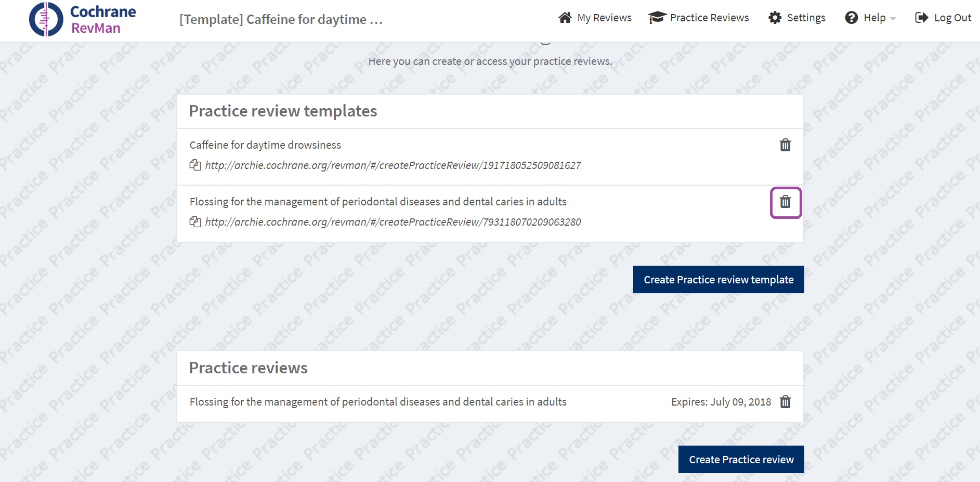The width and height of the screenshot is (980, 482).
Task: Go to Practice Reviews menu item
Action: (709, 18)
